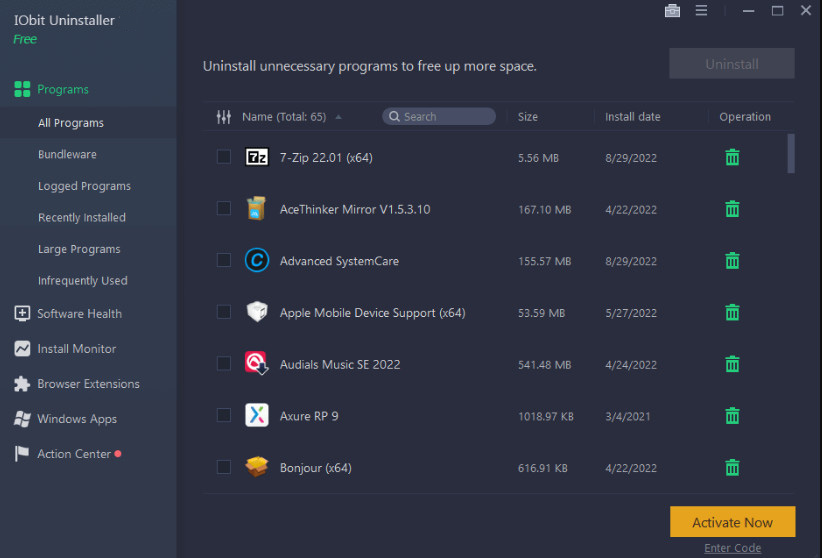
Task: Toggle the Name column sort arrow
Action: pyautogui.click(x=339, y=117)
